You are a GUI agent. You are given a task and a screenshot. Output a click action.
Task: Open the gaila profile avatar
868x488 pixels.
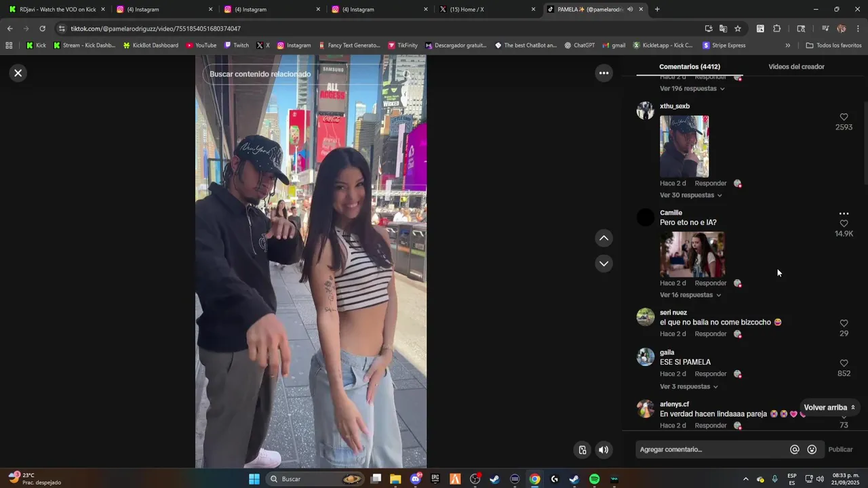(x=646, y=357)
